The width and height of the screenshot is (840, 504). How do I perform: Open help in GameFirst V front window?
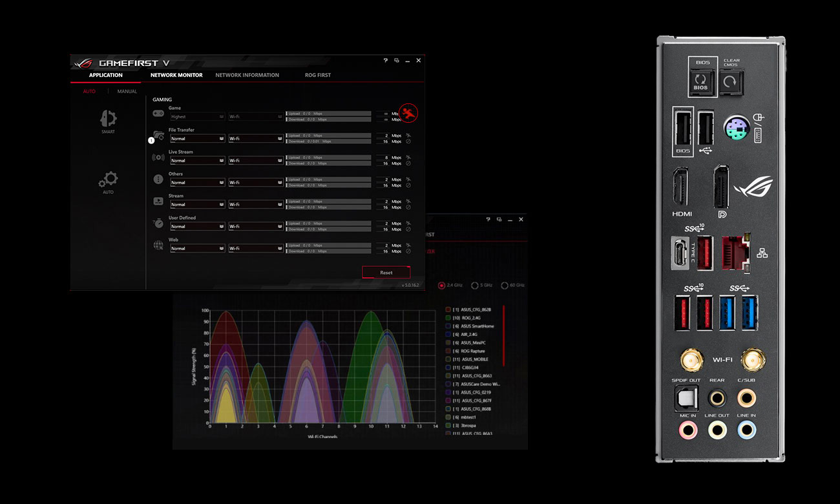(x=386, y=60)
